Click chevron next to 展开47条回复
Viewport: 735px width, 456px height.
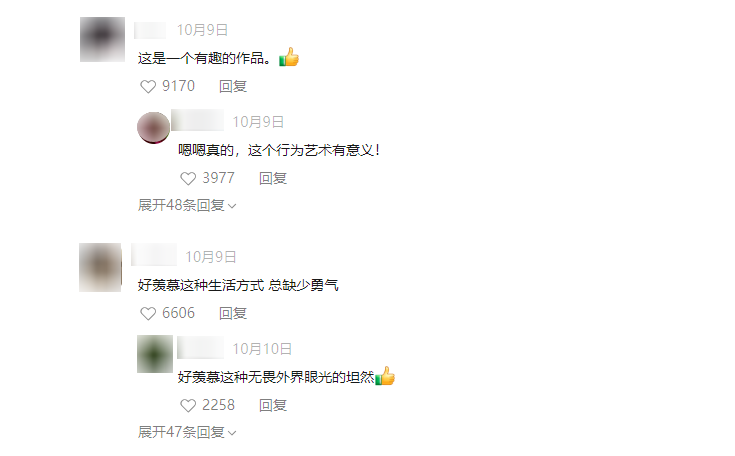232,433
